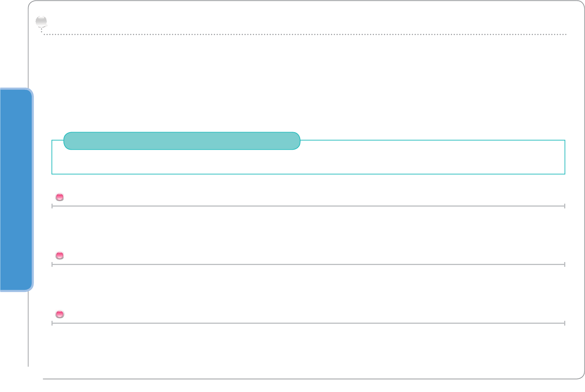Click the left end tick of the first gray line

pyautogui.click(x=52, y=206)
